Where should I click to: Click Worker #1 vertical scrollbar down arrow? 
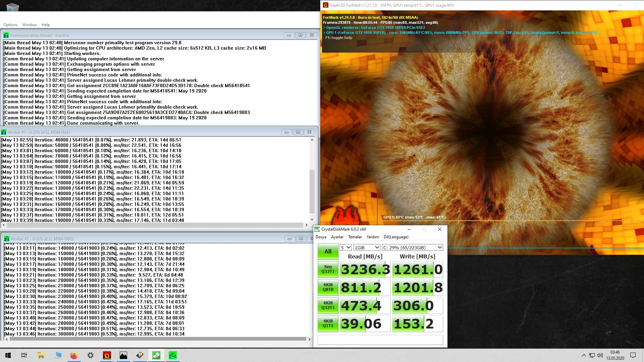click(x=312, y=220)
